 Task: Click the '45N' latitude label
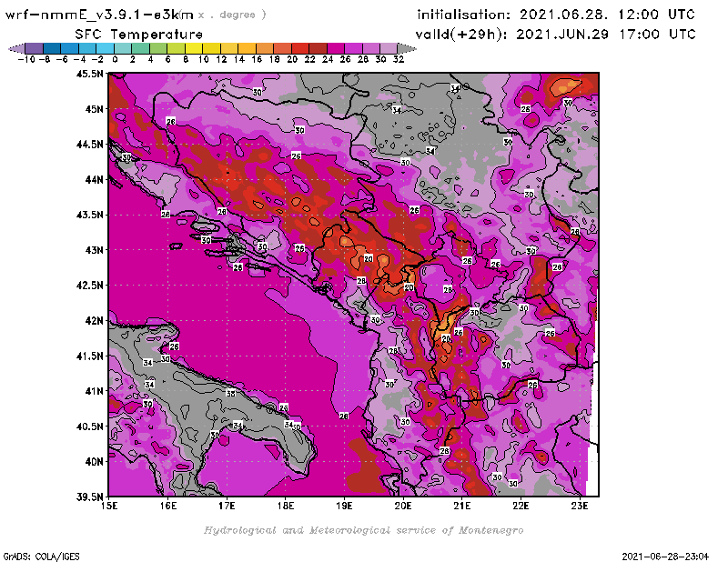[95, 109]
